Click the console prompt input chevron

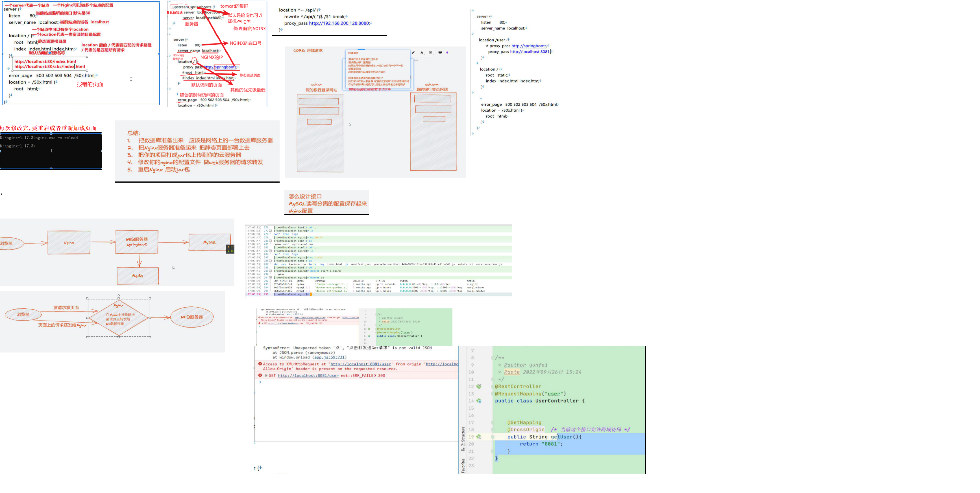coord(260,382)
